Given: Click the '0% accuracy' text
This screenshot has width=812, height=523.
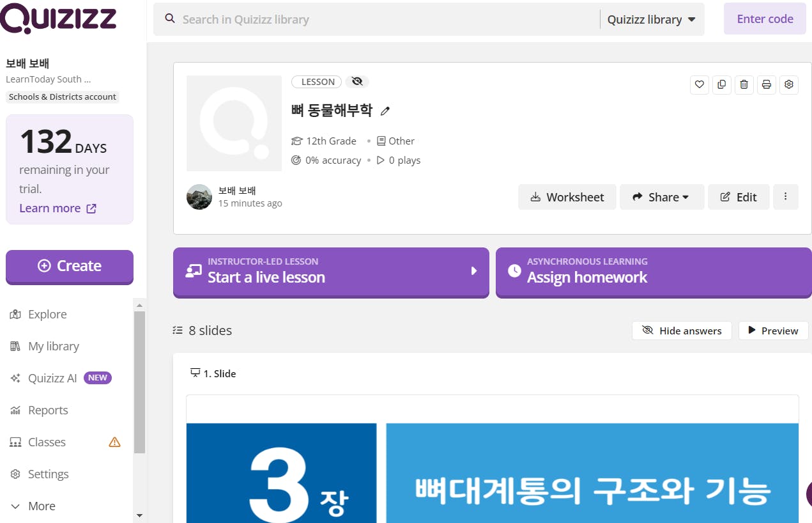Looking at the screenshot, I should click(x=333, y=160).
